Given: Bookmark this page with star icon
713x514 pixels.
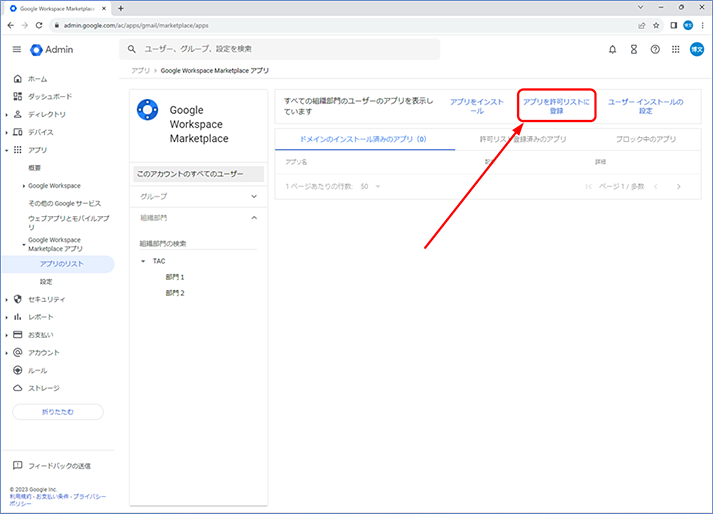Looking at the screenshot, I should click(x=656, y=25).
